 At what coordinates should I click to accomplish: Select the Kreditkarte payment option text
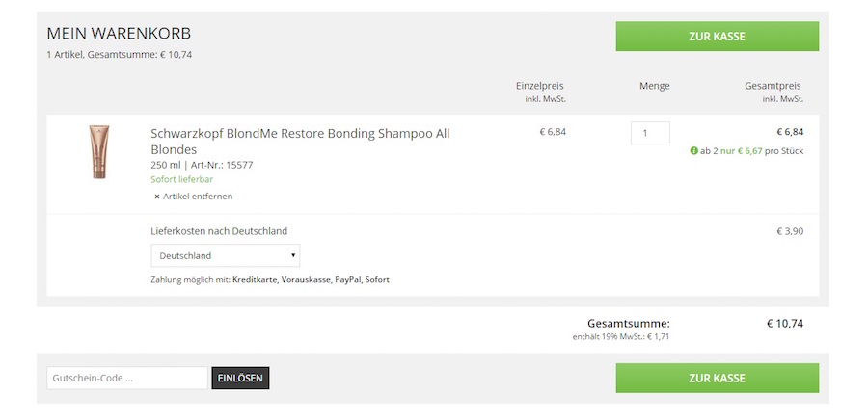pyautogui.click(x=255, y=279)
